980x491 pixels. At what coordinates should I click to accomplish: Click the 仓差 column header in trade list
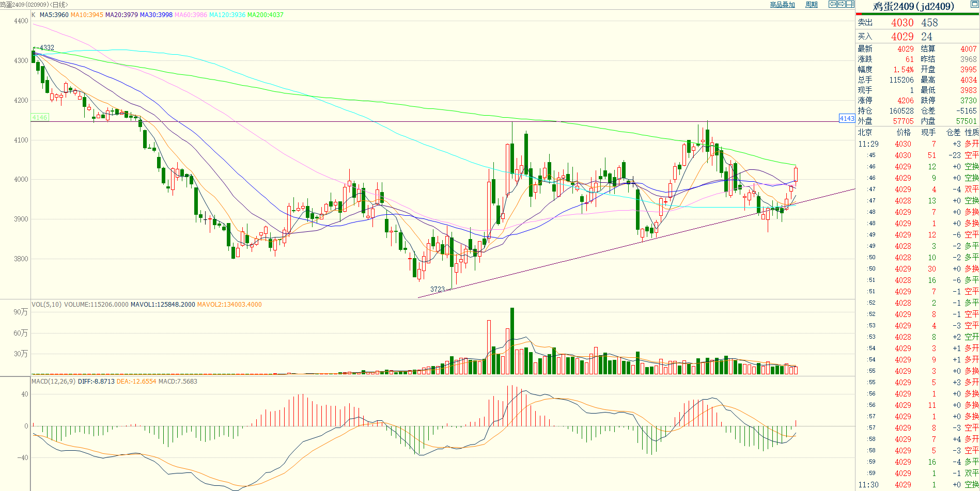954,133
